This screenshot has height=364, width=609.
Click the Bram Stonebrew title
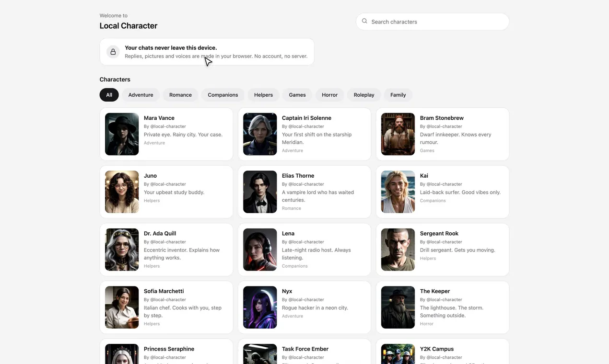tap(442, 118)
